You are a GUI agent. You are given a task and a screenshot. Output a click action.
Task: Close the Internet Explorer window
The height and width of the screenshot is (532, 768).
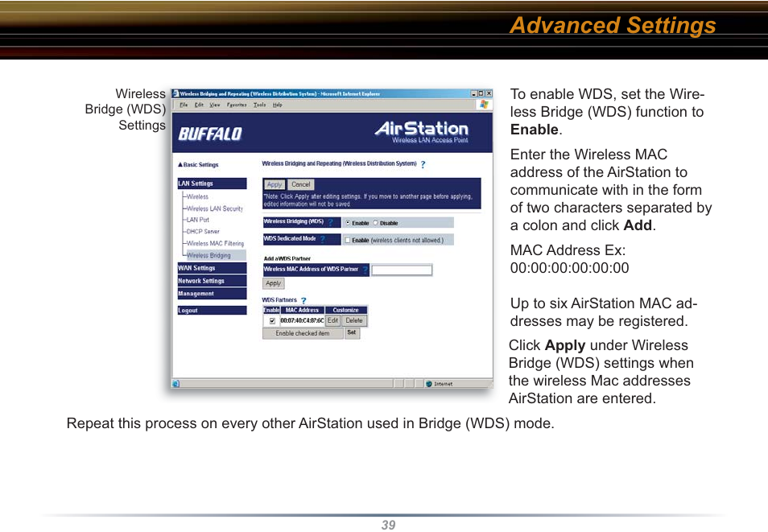click(x=489, y=93)
